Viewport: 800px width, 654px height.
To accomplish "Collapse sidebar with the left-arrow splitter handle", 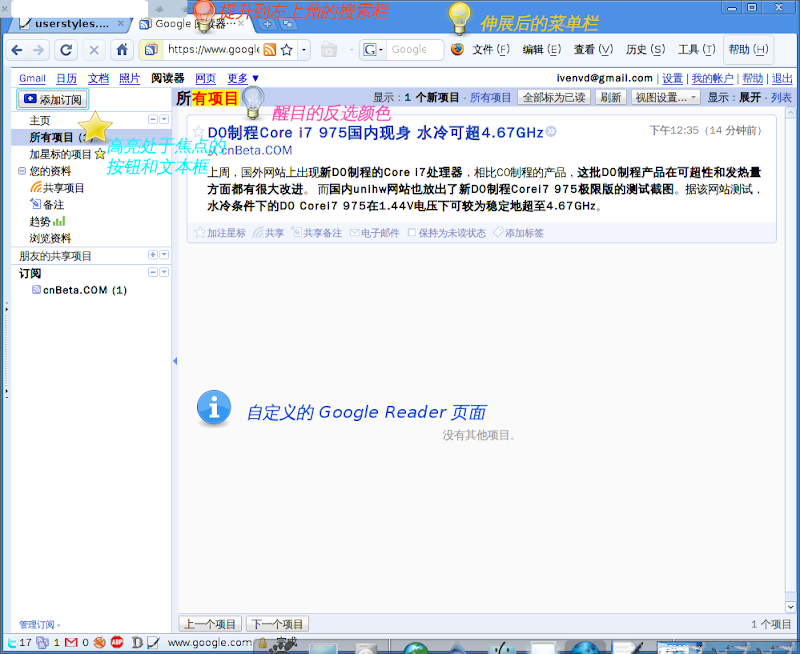I will [x=175, y=361].
